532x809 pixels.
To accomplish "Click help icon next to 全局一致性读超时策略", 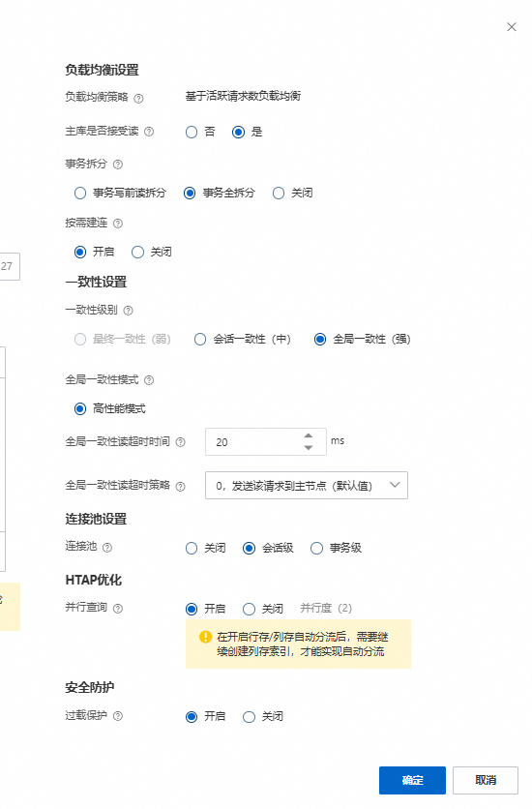I will 181,486.
